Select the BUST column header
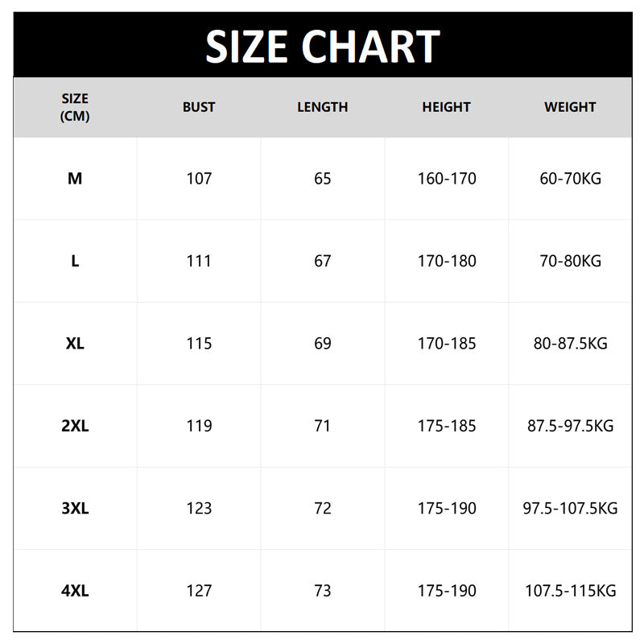This screenshot has width=644, height=644. click(x=199, y=107)
